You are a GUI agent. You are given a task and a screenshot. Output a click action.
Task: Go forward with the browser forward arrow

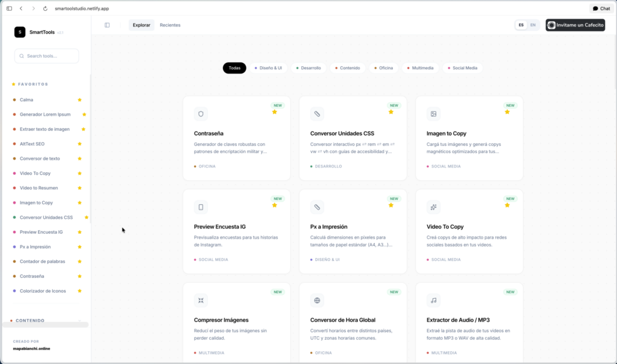(x=34, y=8)
